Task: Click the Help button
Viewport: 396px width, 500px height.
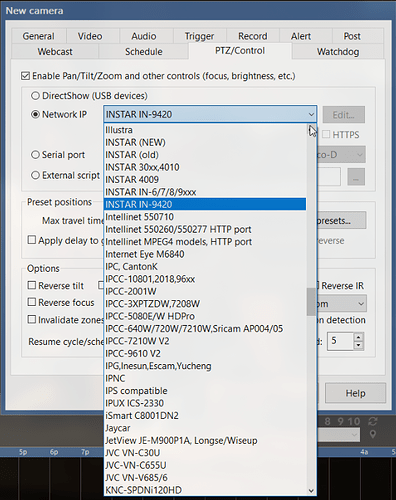Action: 355,393
